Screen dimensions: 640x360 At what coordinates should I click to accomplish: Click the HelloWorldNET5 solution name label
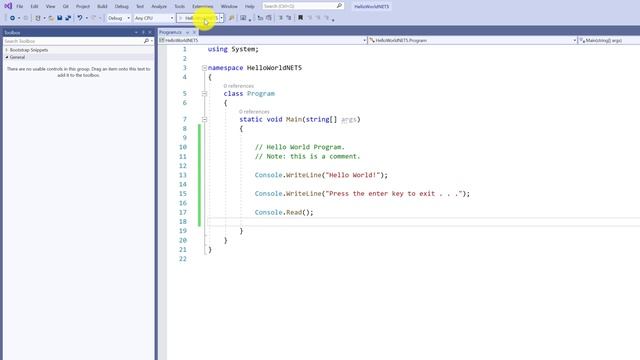tap(371, 7)
